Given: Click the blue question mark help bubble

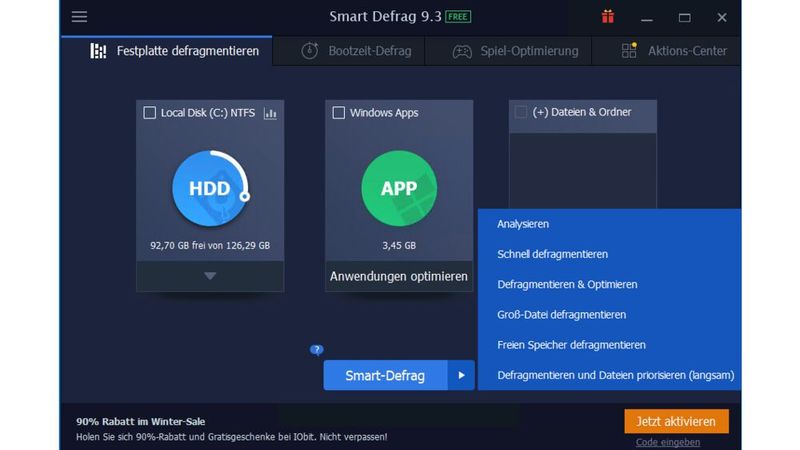Looking at the screenshot, I should click(x=316, y=350).
